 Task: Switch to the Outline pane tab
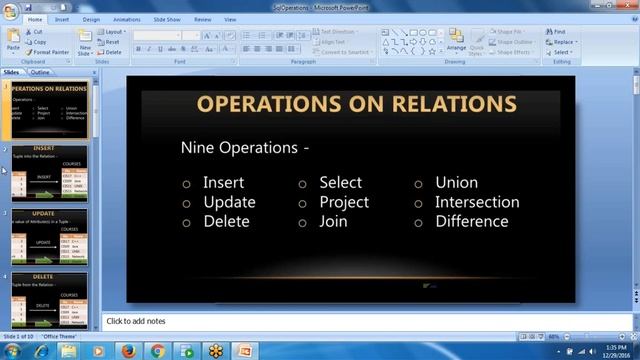pyautogui.click(x=40, y=72)
